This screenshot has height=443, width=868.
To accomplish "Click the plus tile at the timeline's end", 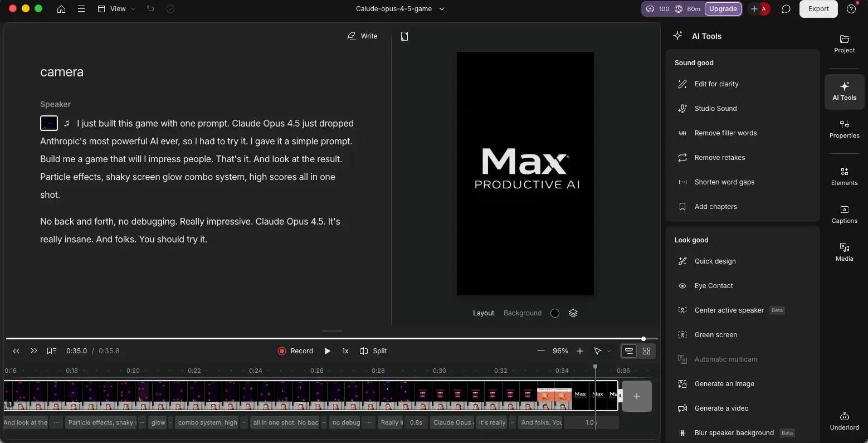I will click(636, 396).
